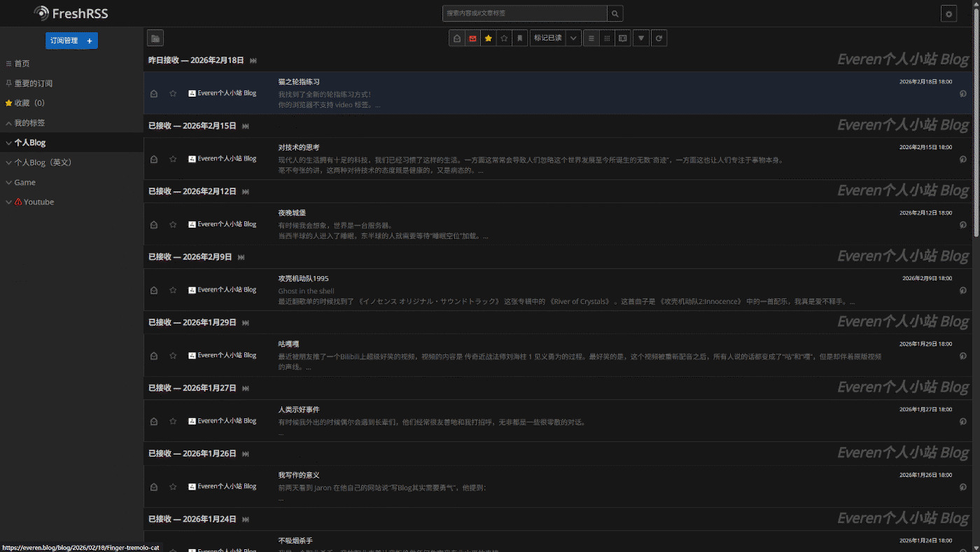This screenshot has width=980, height=552.
Task: Click the 订阅管理 button
Action: point(64,41)
